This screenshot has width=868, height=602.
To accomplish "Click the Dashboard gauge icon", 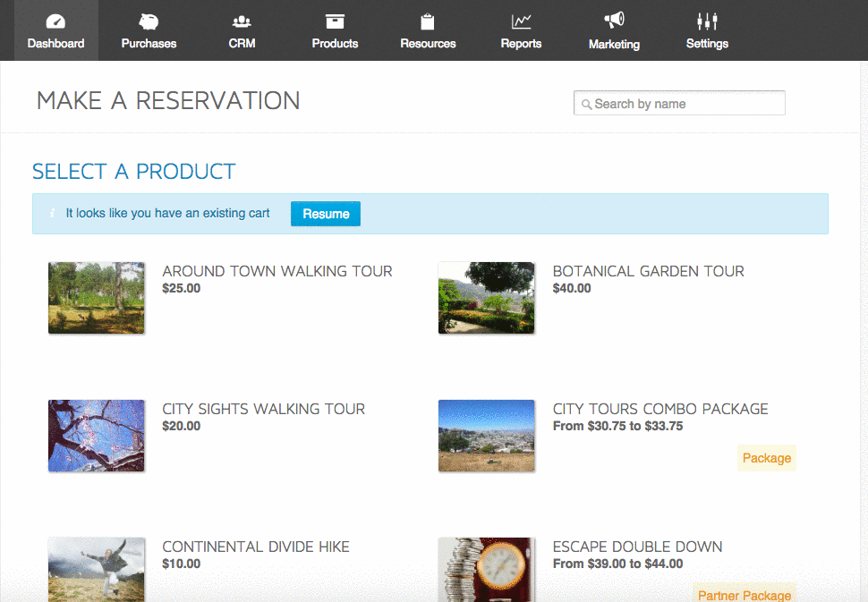I will (x=55, y=21).
